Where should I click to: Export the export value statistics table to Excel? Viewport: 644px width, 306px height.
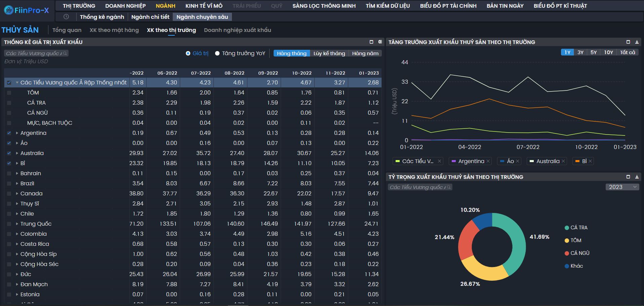coord(380,42)
